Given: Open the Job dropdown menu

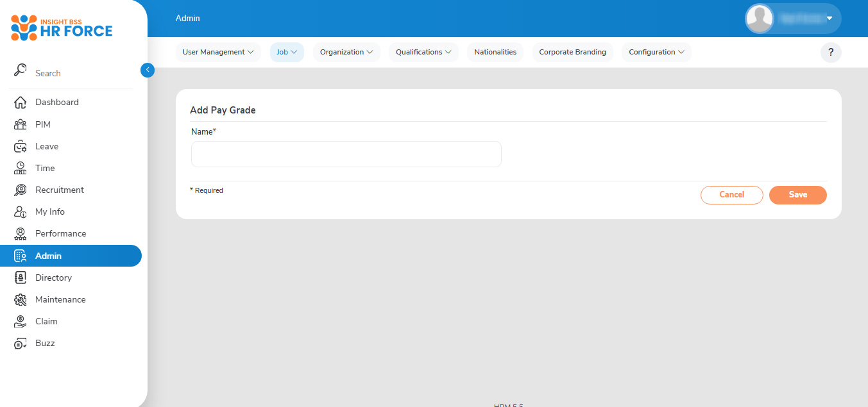Looking at the screenshot, I should pos(287,52).
